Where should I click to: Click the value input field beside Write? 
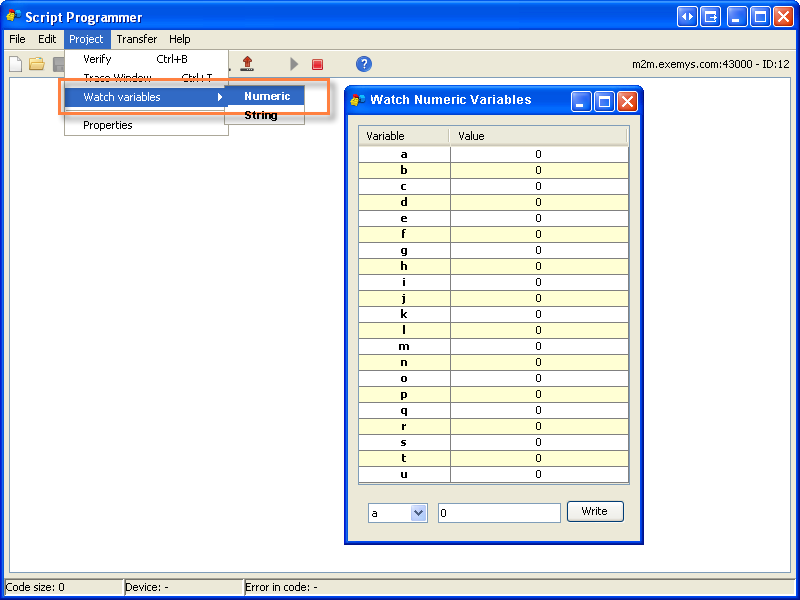point(499,513)
